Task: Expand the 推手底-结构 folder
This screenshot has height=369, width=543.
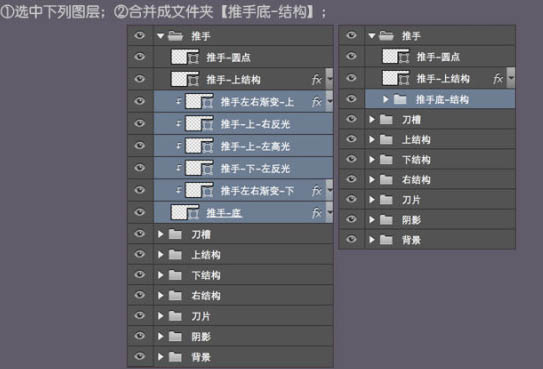Action: coord(385,100)
